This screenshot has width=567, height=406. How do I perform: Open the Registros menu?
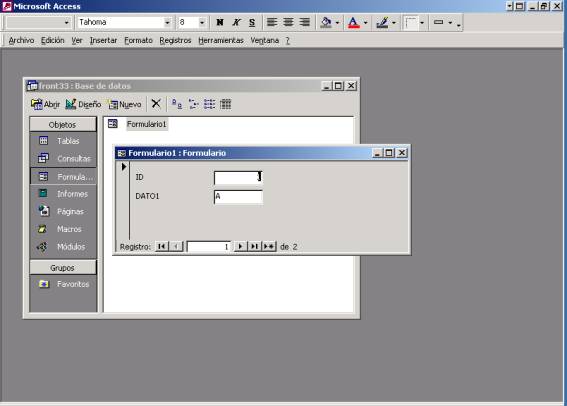click(175, 40)
